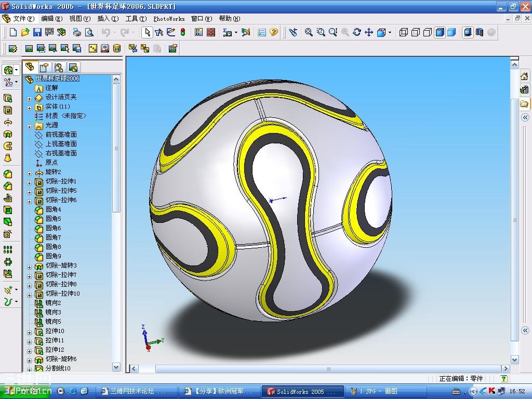Click the Revolved Boss icon in the features toolbar

[x=7, y=122]
